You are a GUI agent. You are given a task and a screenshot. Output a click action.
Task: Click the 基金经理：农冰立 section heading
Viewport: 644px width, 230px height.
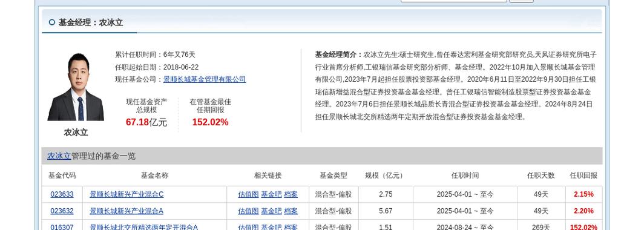coord(91,22)
